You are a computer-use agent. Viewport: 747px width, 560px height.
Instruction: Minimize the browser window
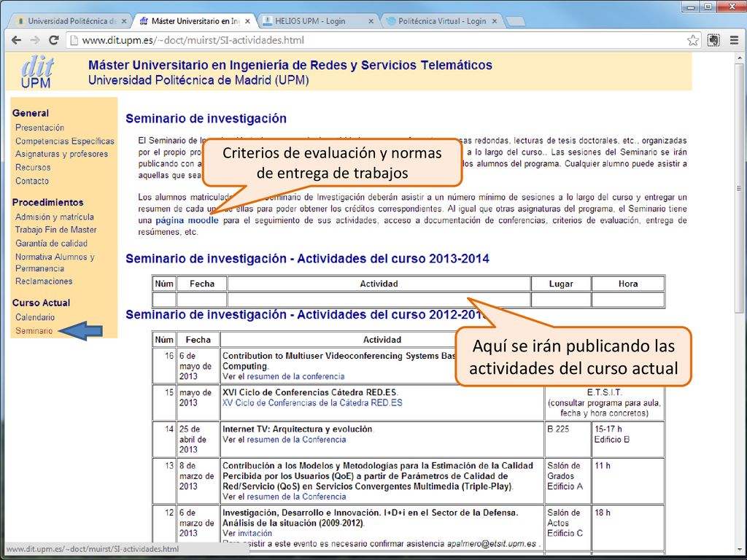pyautogui.click(x=692, y=6)
